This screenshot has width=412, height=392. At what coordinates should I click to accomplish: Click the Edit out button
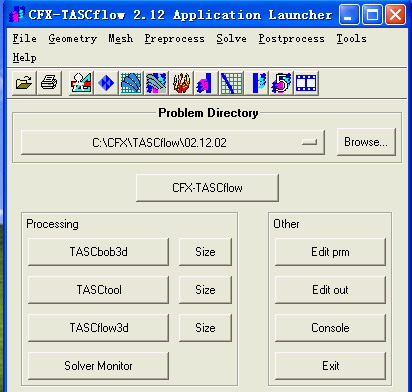pyautogui.click(x=330, y=290)
